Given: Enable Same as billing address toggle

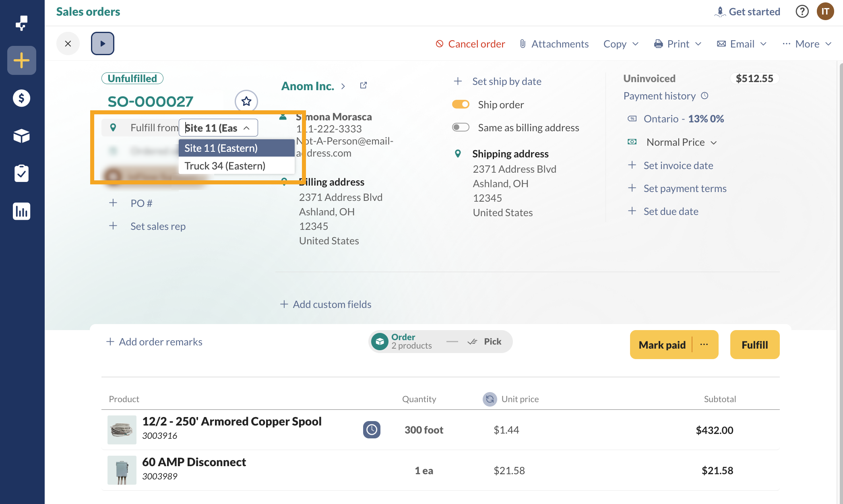Looking at the screenshot, I should click(461, 128).
